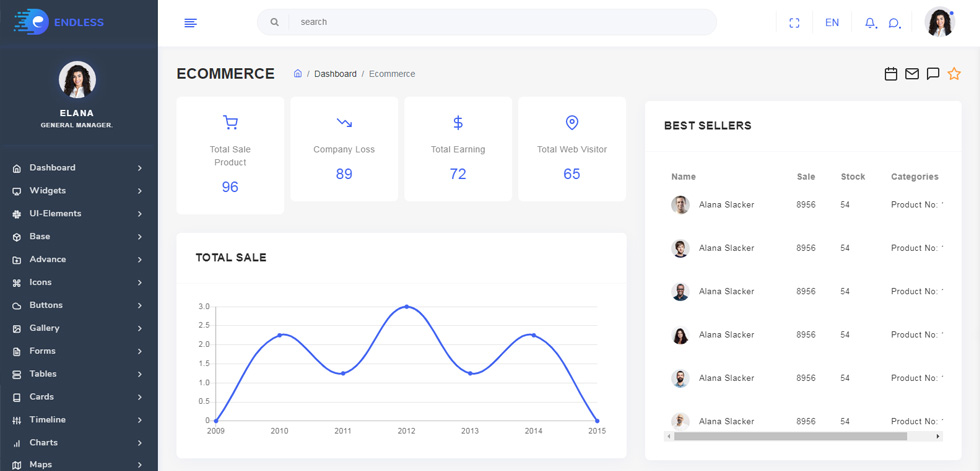
Task: Expand the UI-Elements menu chevron
Action: [x=139, y=214]
